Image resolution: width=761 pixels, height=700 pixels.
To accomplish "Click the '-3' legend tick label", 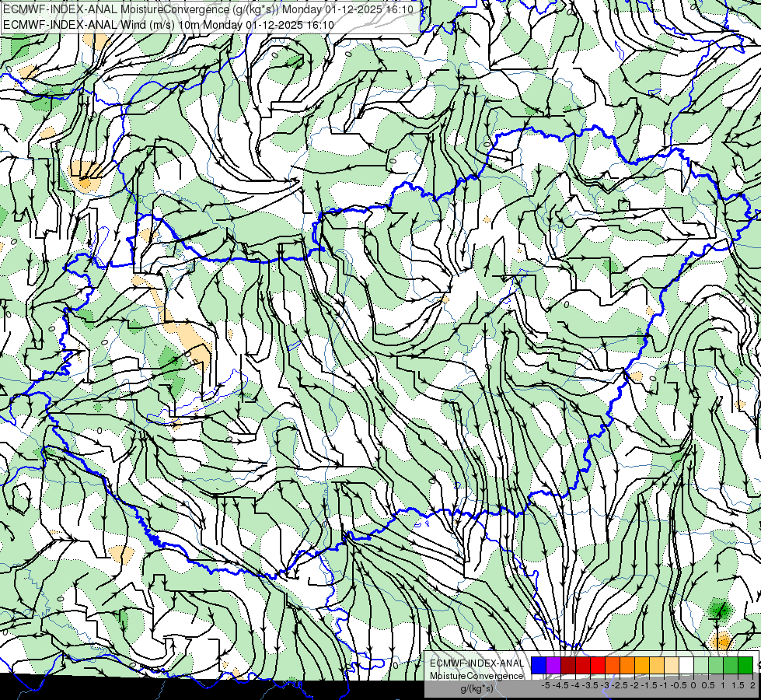I will [x=606, y=685].
